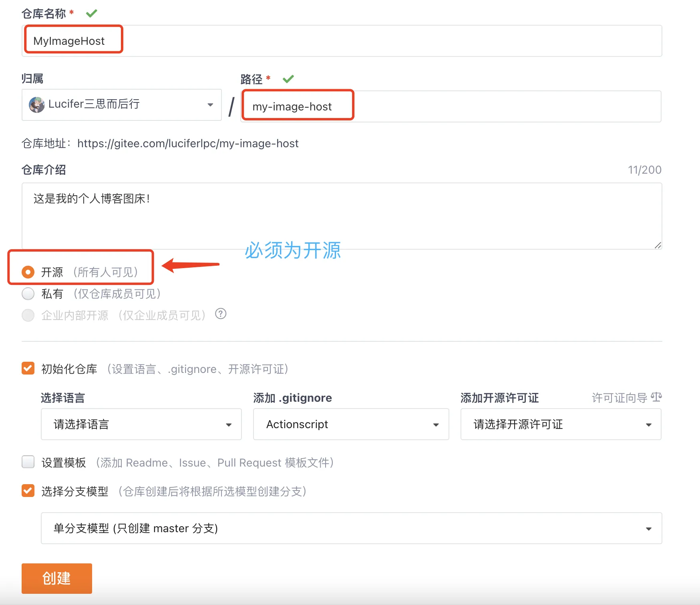Image resolution: width=700 pixels, height=605 pixels.
Task: Click the 路径 my-image-host path field
Action: pyautogui.click(x=451, y=106)
